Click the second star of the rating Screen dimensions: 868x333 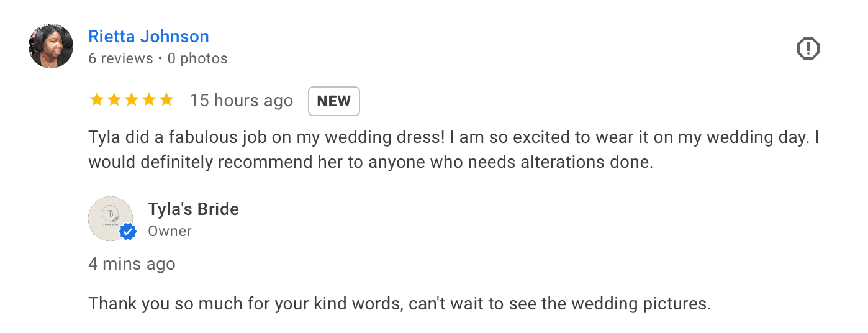pos(114,100)
